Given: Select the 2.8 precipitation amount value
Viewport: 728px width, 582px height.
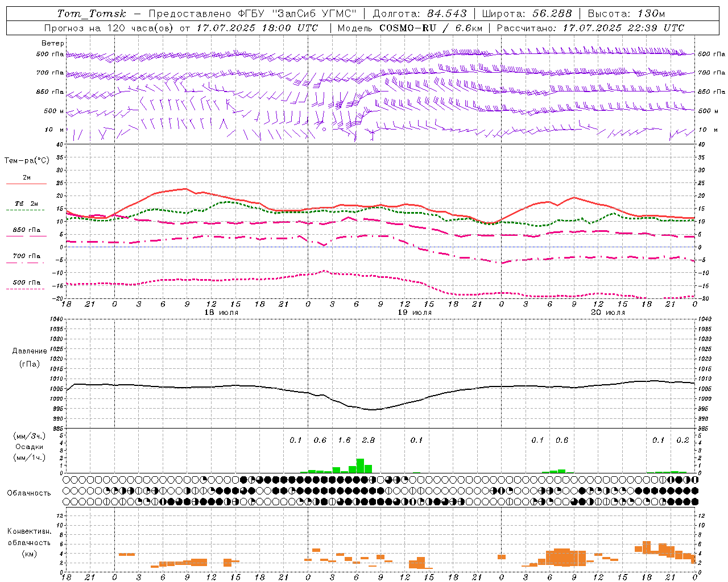Looking at the screenshot, I should click(369, 440).
